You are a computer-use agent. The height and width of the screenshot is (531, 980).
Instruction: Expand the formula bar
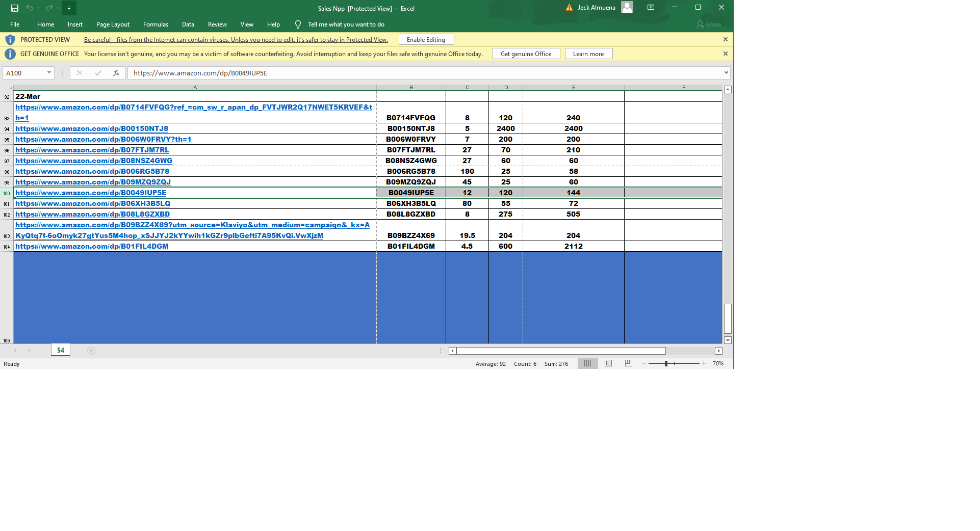pos(726,73)
